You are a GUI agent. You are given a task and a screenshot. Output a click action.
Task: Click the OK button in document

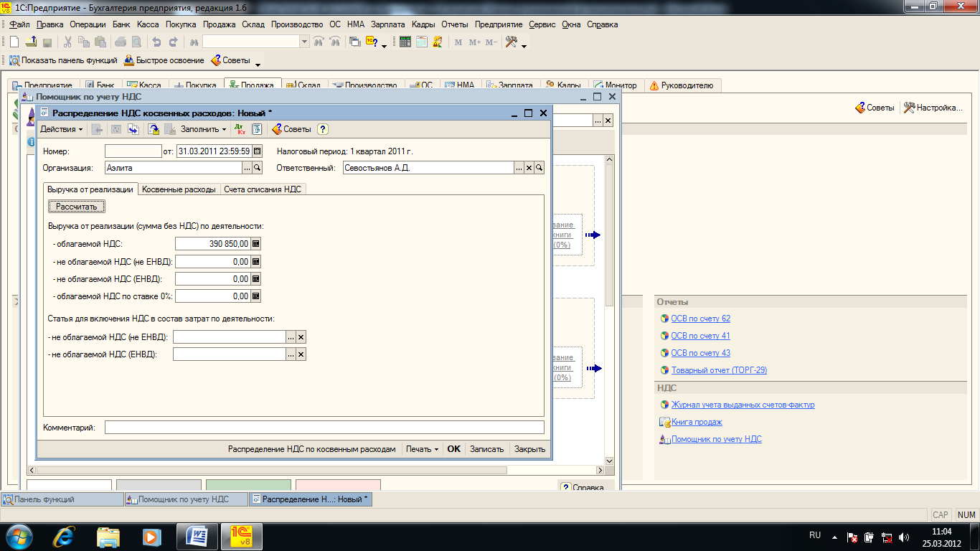454,449
